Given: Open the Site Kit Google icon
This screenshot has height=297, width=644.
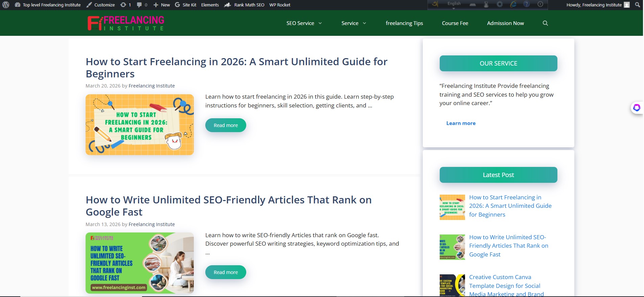Looking at the screenshot, I should coord(177,5).
